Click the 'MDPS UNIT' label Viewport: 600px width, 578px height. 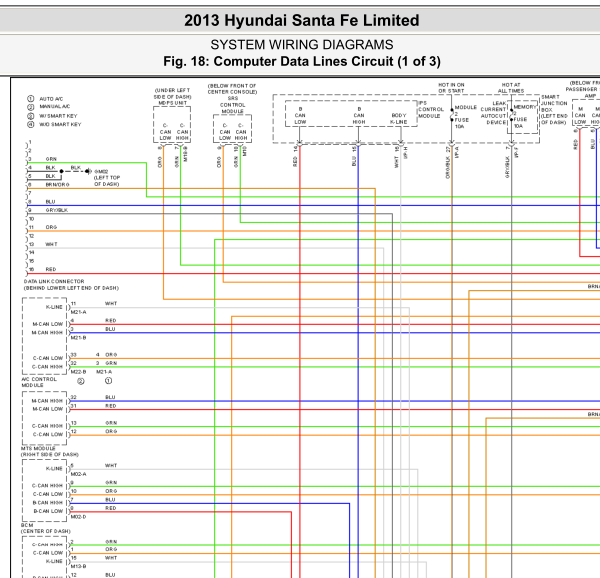(x=173, y=103)
